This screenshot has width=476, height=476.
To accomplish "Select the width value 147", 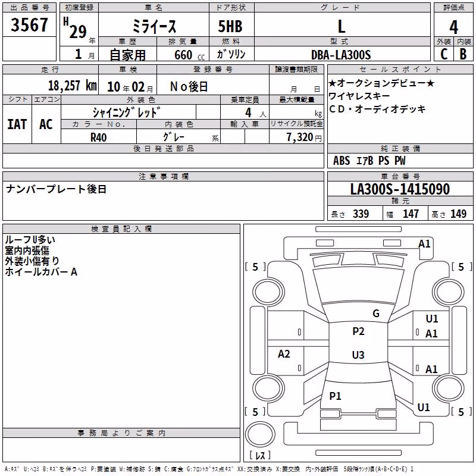I will pos(411,214).
